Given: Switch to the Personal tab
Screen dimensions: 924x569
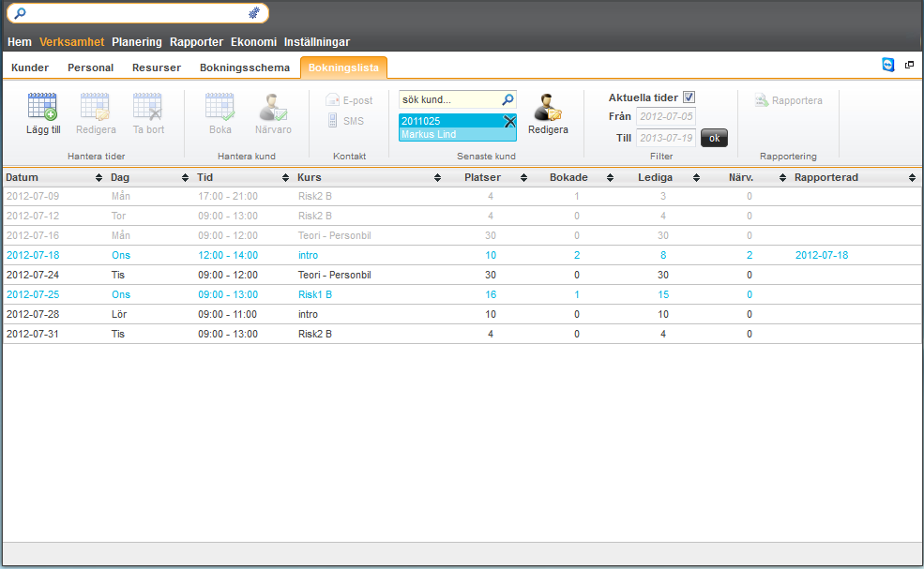Looking at the screenshot, I should click(91, 67).
